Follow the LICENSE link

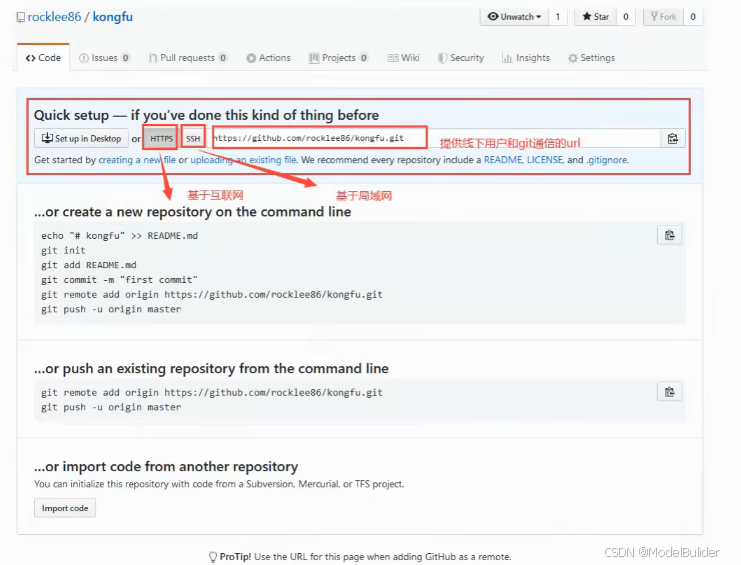(x=544, y=160)
